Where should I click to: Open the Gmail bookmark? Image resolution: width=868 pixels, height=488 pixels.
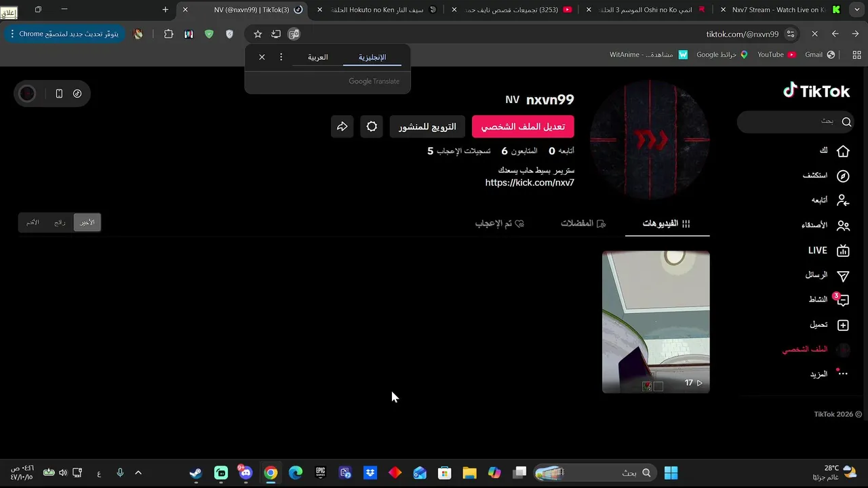[821, 54]
